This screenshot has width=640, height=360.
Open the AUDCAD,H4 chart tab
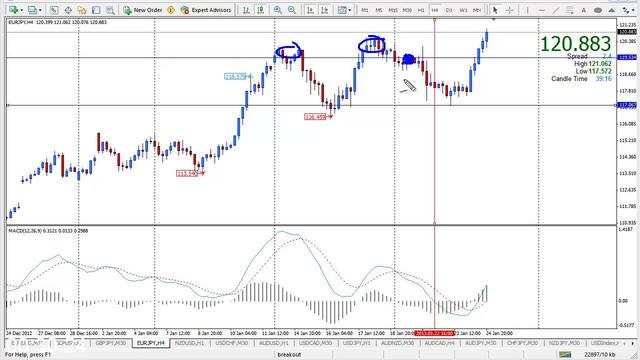point(440,343)
